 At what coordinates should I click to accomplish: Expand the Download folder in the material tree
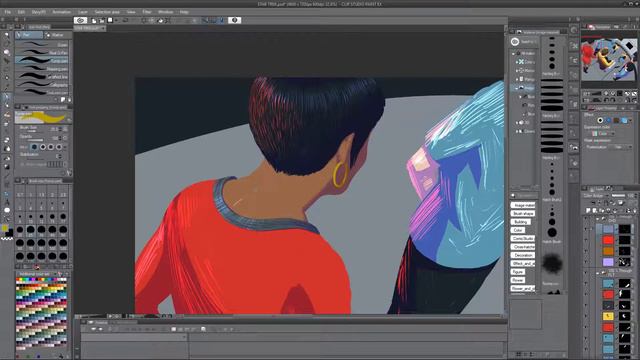pyautogui.click(x=517, y=131)
